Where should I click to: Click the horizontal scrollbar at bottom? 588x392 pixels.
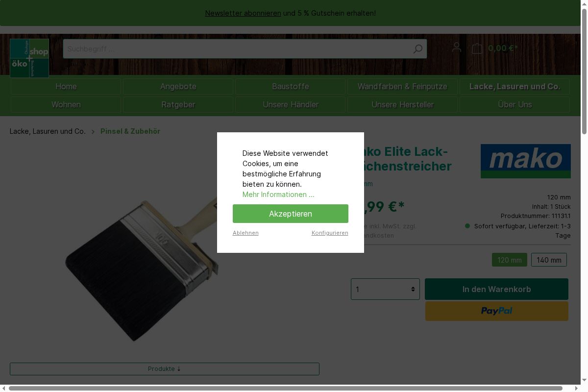pyautogui.click(x=285, y=389)
